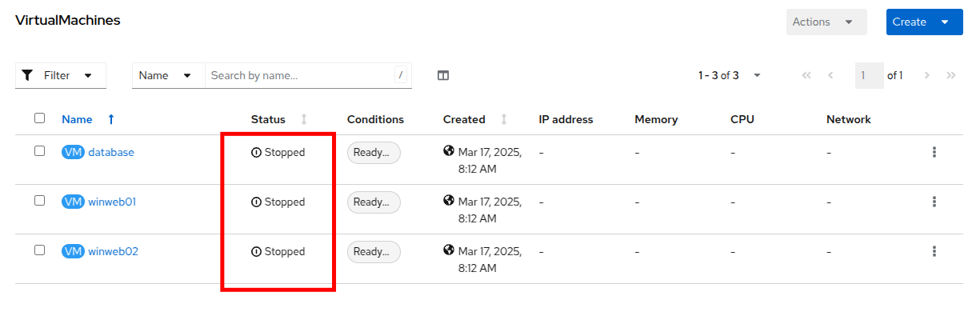Expand the Create dropdown button
Image resolution: width=980 pixels, height=336 pixels.
coord(946,22)
